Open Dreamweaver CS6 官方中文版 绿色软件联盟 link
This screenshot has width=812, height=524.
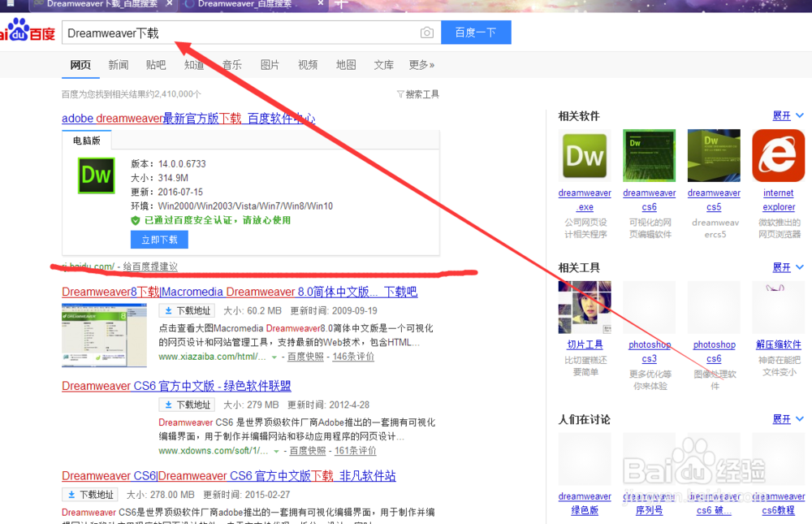[176, 386]
